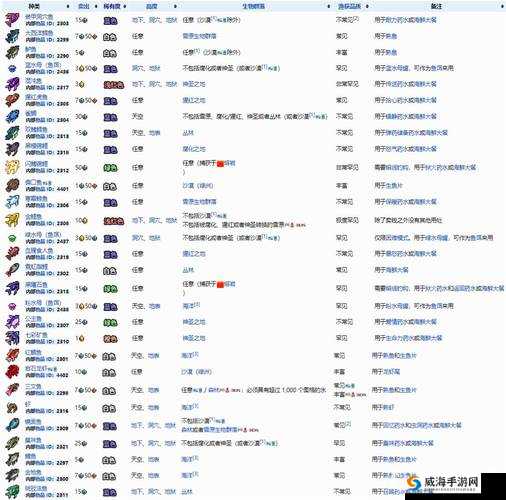
Task: Click the light-blue Frost Minnow icon, ID 2306
Action: tap(12, 202)
